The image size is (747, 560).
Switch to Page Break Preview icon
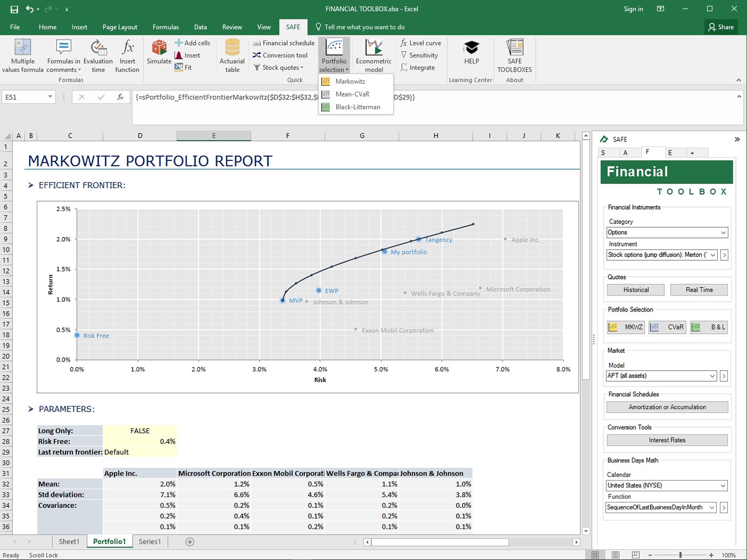(635, 555)
